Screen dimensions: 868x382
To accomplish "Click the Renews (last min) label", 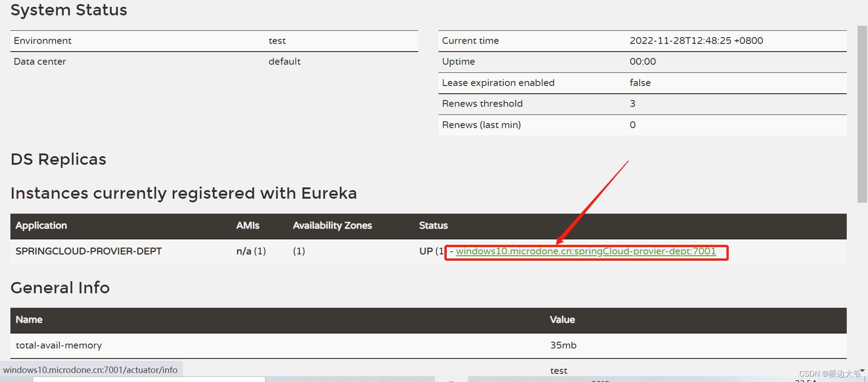I will tap(481, 125).
